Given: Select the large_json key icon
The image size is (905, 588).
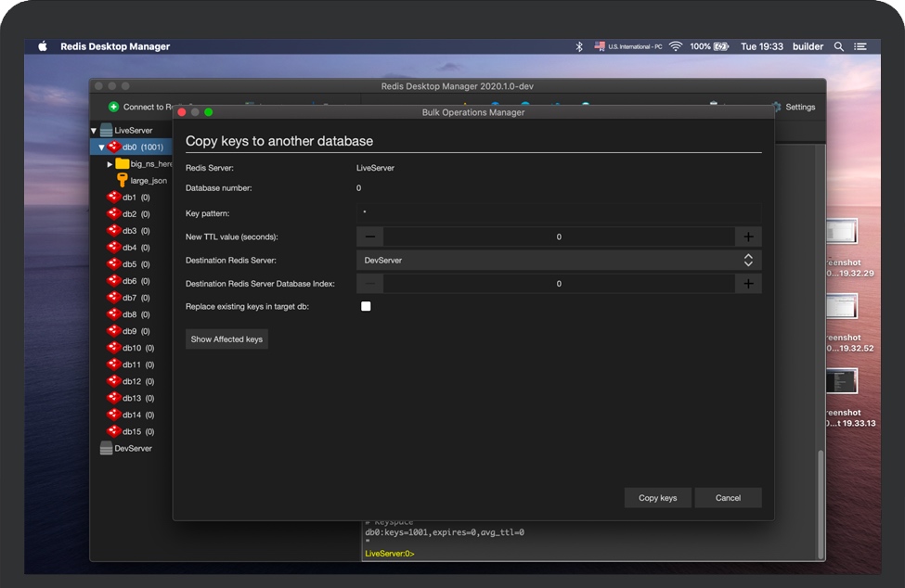Looking at the screenshot, I should click(122, 180).
